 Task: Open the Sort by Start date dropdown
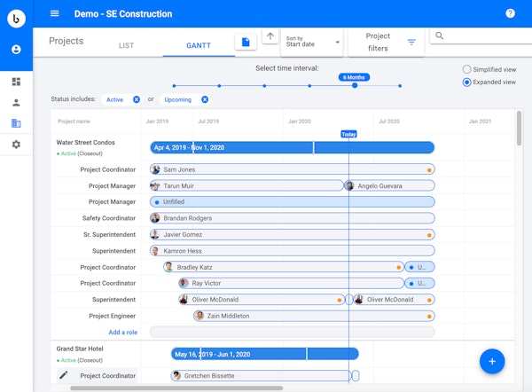313,42
